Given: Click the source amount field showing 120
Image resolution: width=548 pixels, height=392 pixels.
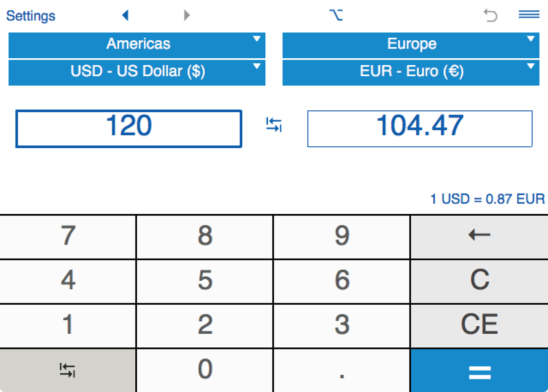Looking at the screenshot, I should tap(129, 128).
